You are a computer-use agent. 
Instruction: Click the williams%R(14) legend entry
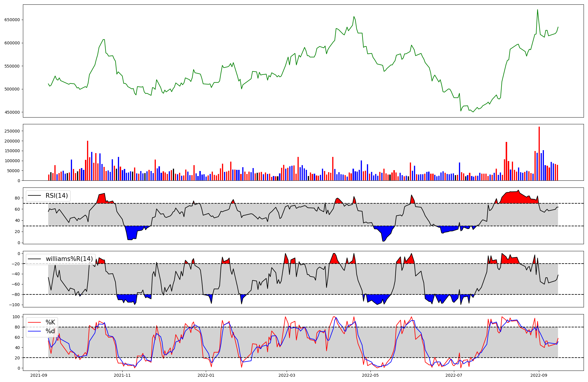(x=69, y=259)
